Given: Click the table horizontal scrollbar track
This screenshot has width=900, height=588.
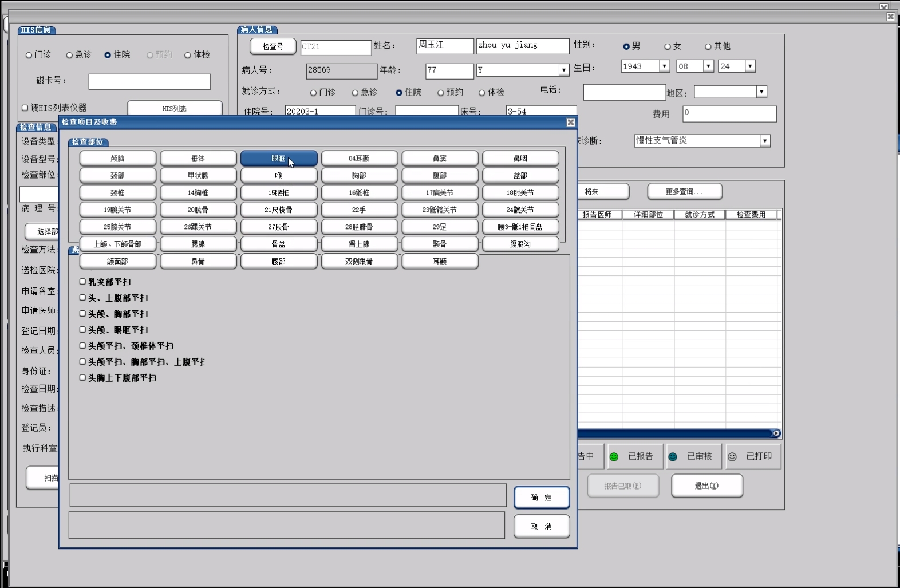Looking at the screenshot, I should click(x=675, y=433).
